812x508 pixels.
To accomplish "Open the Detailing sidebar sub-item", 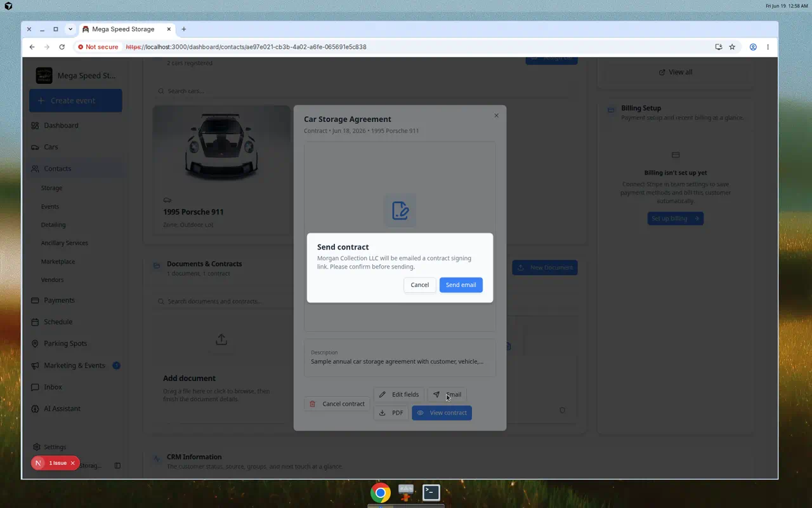I will (53, 225).
